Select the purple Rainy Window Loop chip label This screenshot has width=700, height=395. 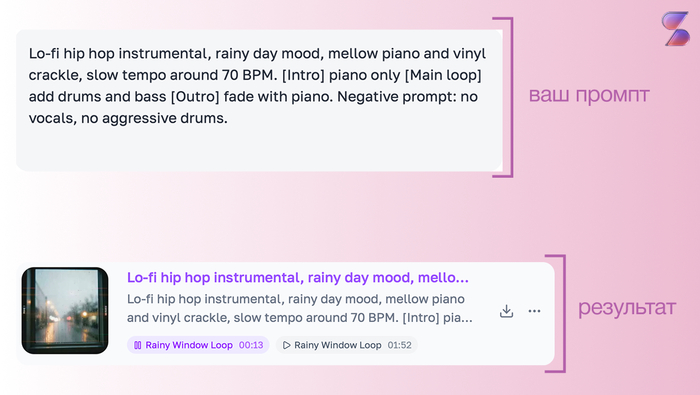click(189, 345)
